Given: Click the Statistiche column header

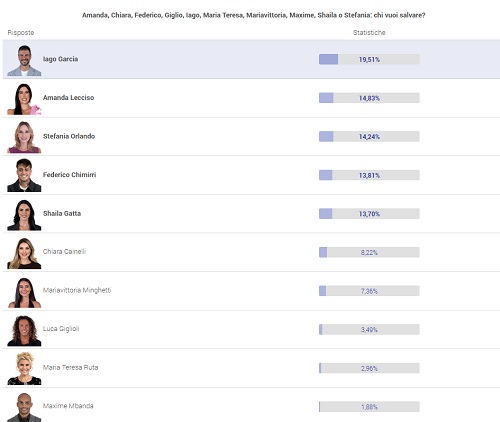Looking at the screenshot, I should (369, 32).
